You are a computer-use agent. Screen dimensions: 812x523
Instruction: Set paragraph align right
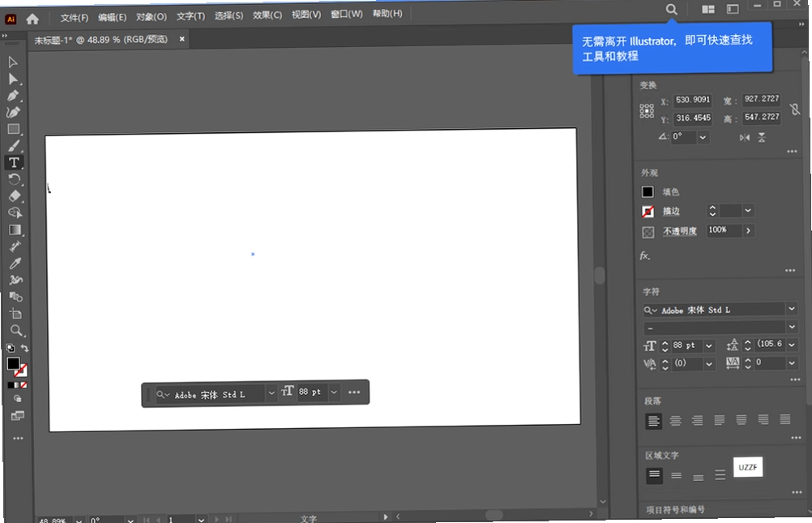pyautogui.click(x=697, y=420)
